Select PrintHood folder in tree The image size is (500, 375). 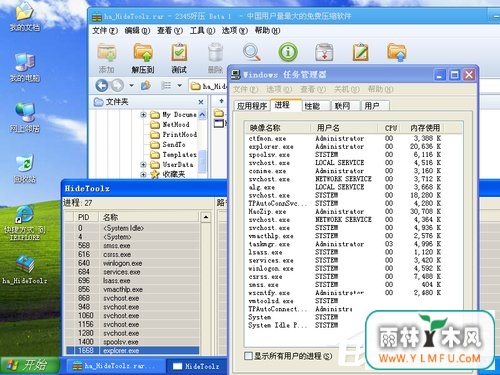click(x=174, y=134)
